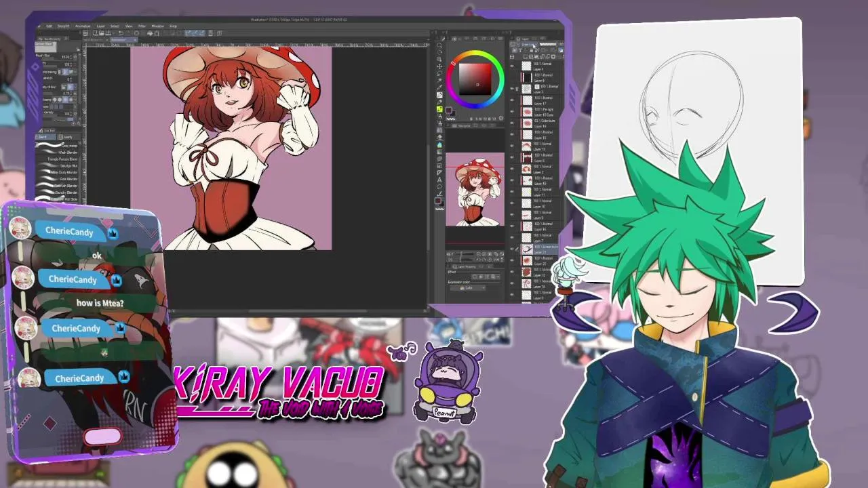
Task: Hide Layer 17 with its eye icon
Action: 512,100
